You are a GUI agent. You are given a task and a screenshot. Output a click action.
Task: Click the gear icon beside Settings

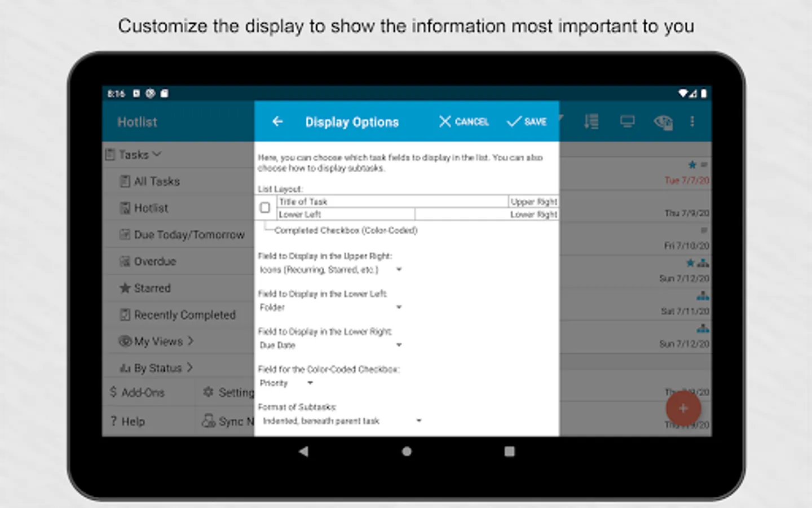tap(208, 392)
